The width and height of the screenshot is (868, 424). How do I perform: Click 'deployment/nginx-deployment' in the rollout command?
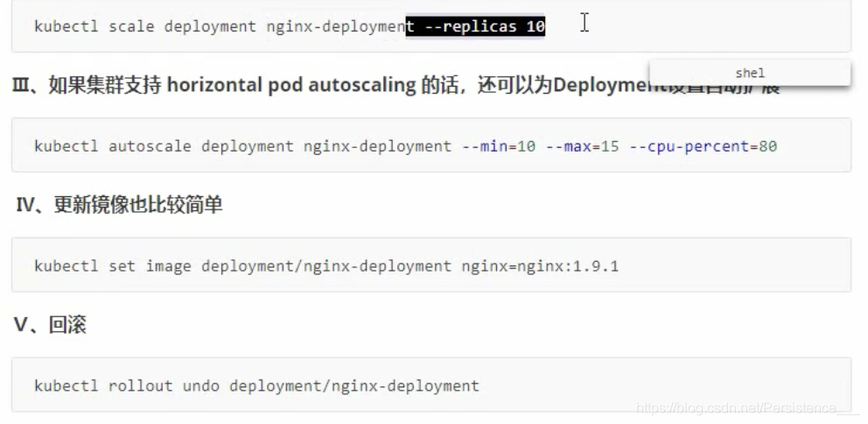pyautogui.click(x=354, y=385)
